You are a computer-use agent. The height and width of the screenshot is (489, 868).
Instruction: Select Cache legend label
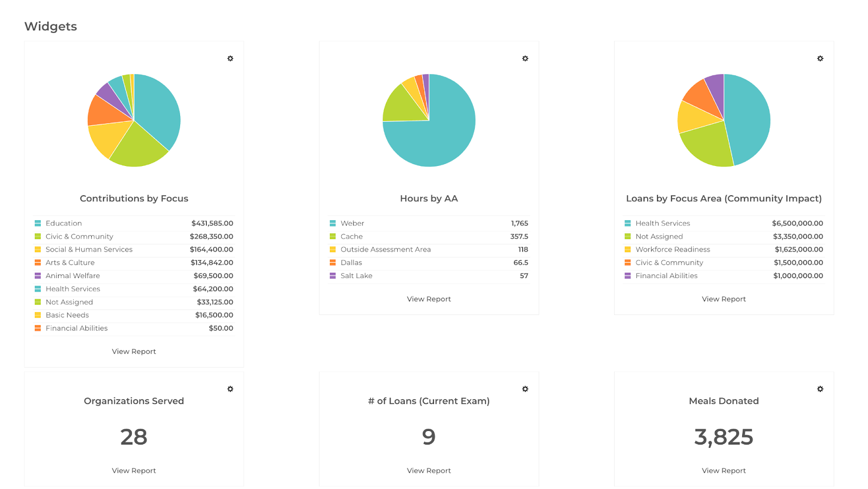coord(352,236)
